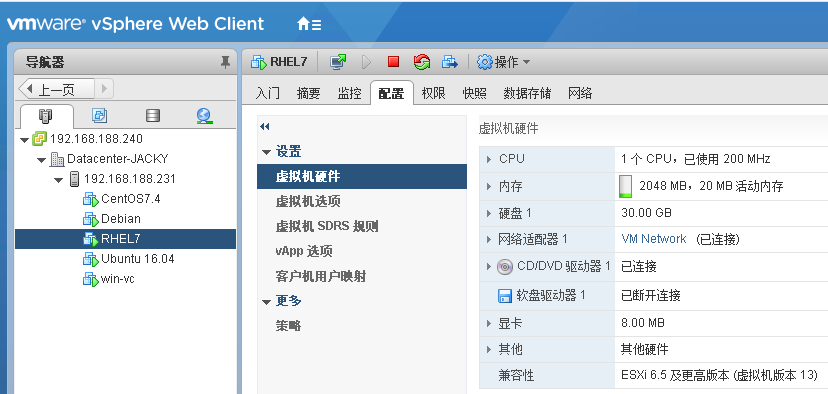Expand the 其他 hardware row
Viewport: 828px width, 394px height.
[x=489, y=350]
